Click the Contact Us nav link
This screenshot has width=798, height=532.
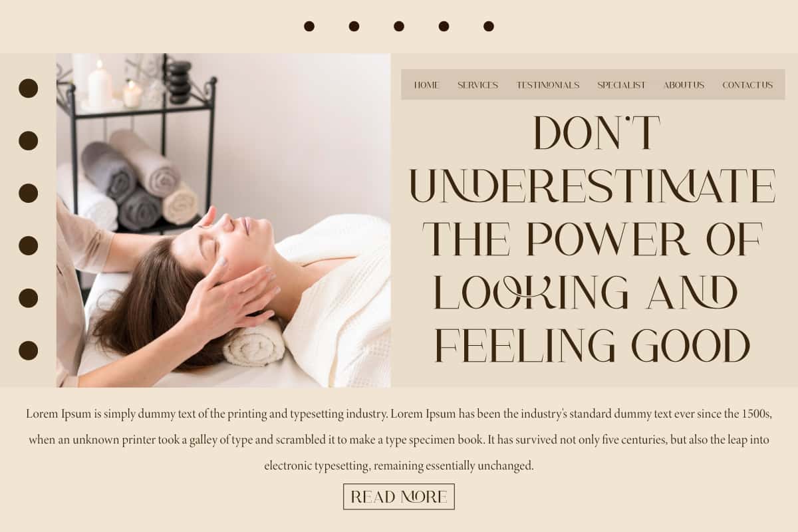747,85
